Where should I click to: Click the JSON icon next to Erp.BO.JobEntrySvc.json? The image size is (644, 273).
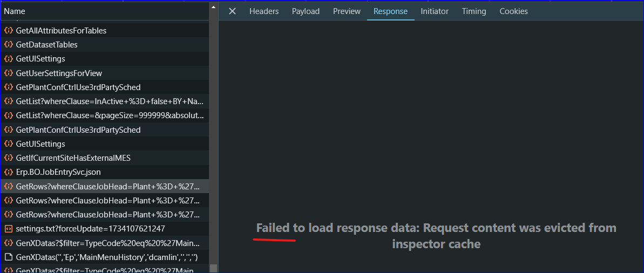click(8, 172)
